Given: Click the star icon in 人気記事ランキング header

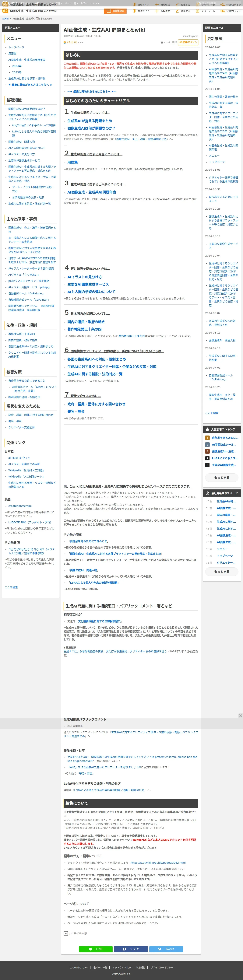Looking at the screenshot, I should tap(207, 429).
